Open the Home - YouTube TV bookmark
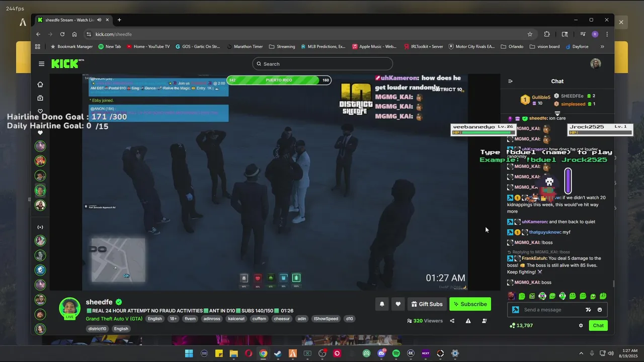The image size is (644, 362). [x=148, y=47]
